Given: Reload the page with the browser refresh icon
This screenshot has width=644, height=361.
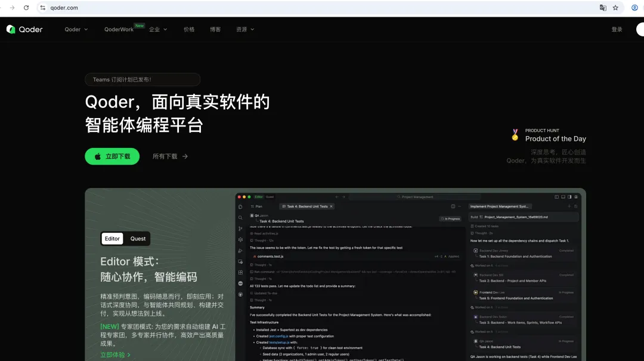Looking at the screenshot, I should [26, 7].
